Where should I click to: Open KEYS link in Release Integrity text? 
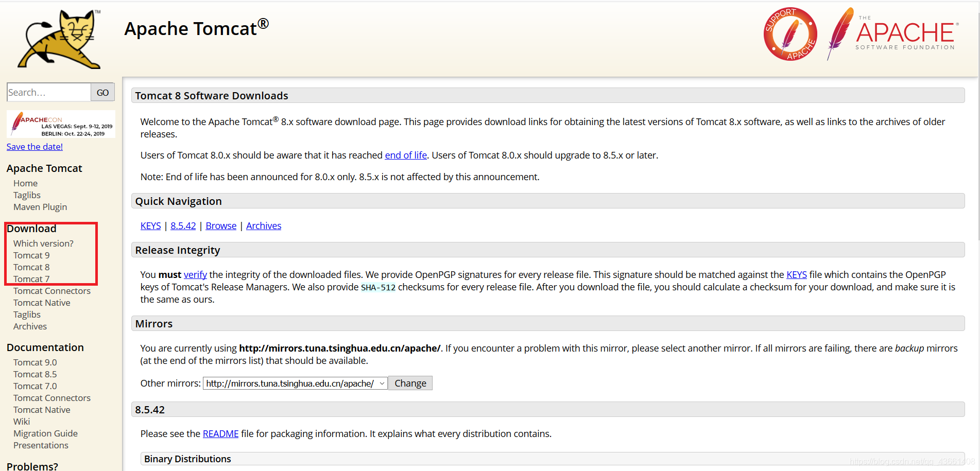coord(797,274)
